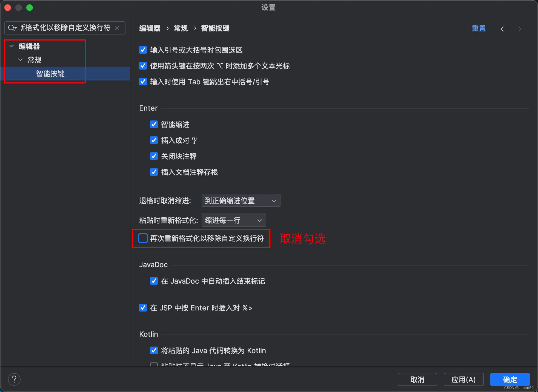Collapse the 常规 tree node
538x392 pixels.
pyautogui.click(x=20, y=60)
